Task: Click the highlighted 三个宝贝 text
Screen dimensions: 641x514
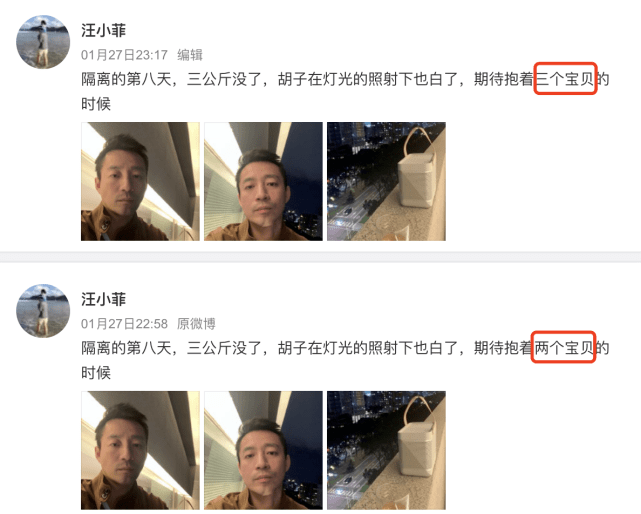Action: click(x=565, y=79)
